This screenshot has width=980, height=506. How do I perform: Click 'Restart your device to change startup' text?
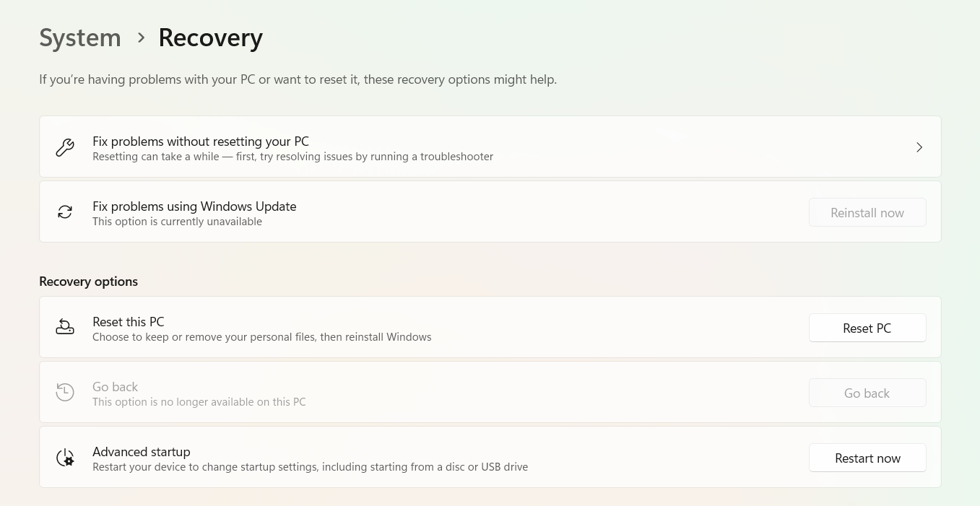310,467
